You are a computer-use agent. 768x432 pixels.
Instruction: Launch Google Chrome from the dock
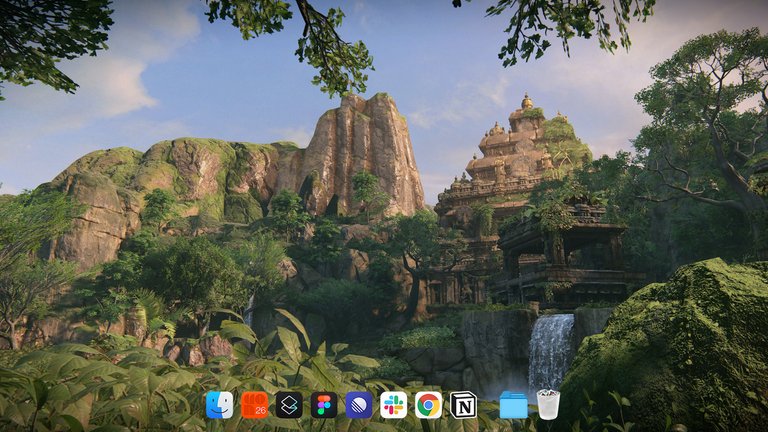(428, 405)
